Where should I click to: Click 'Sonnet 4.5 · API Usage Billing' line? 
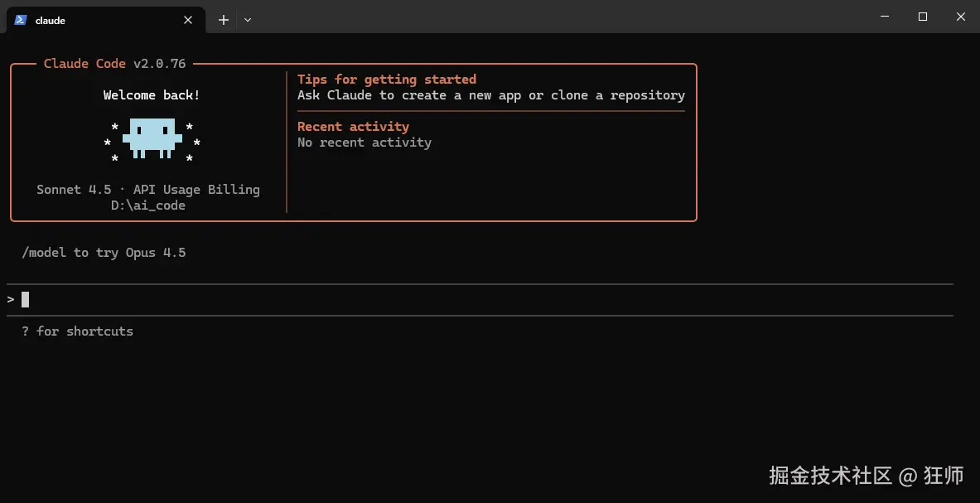pos(148,190)
